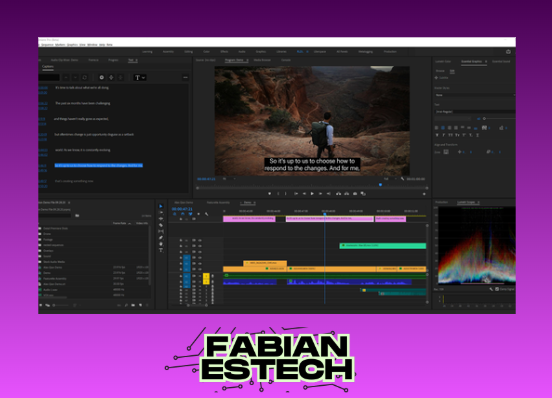The height and width of the screenshot is (398, 552).
Task: Select the highlighted blue caption line
Action: (x=99, y=165)
